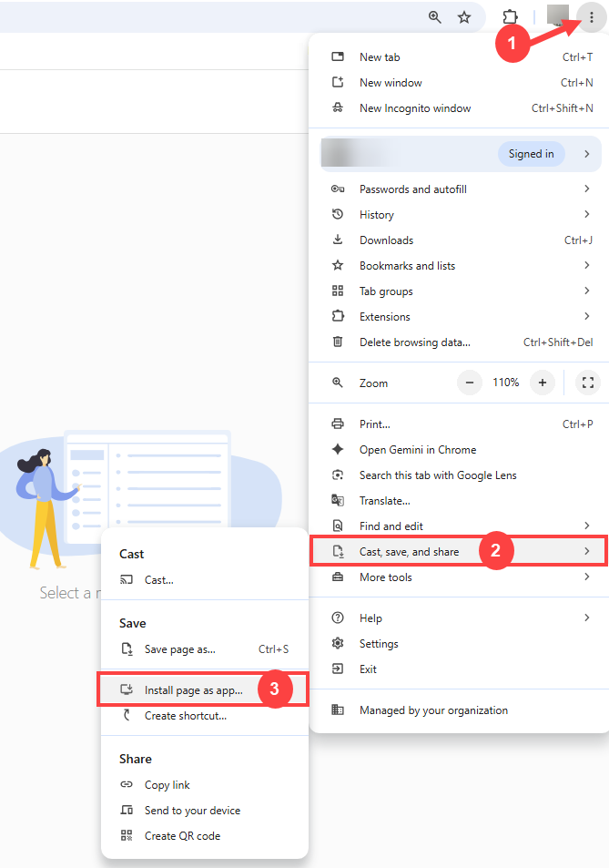Screen dimensions: 609x868
Task: Click the cast screen icon beside Cast...
Action: tap(127, 579)
